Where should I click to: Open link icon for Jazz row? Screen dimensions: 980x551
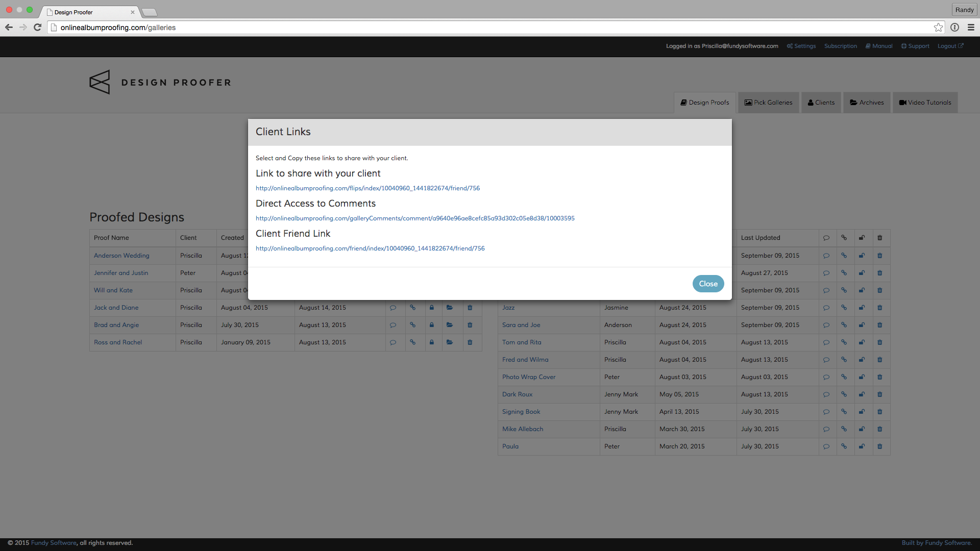[844, 308]
